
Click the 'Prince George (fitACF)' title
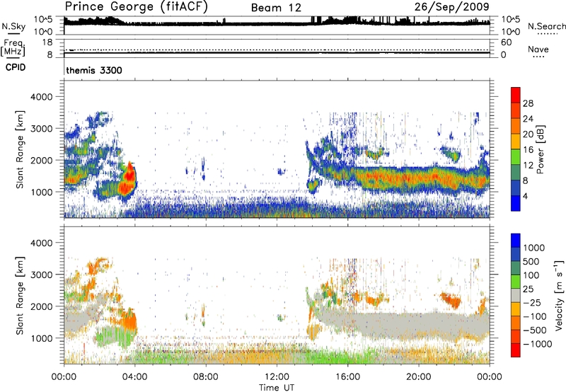136,7
